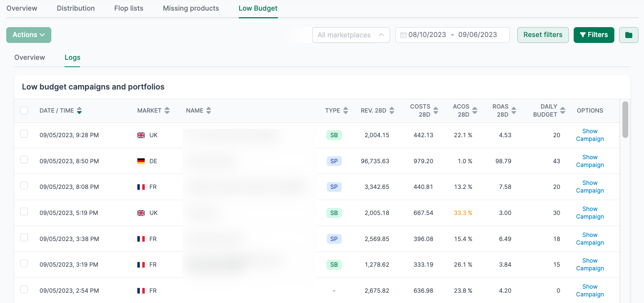The height and width of the screenshot is (303, 644).
Task: Click the table's vertical scrollbar thumb
Action: [x=625, y=120]
